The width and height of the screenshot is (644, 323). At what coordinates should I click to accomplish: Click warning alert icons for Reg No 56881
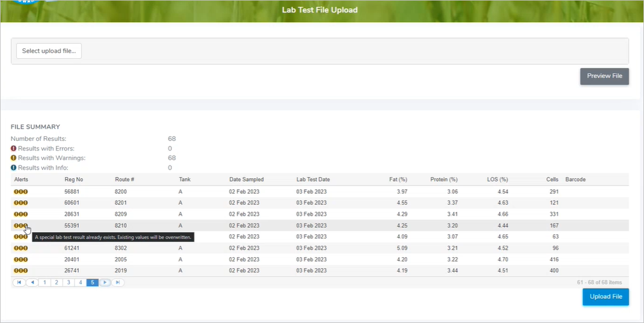[21, 191]
